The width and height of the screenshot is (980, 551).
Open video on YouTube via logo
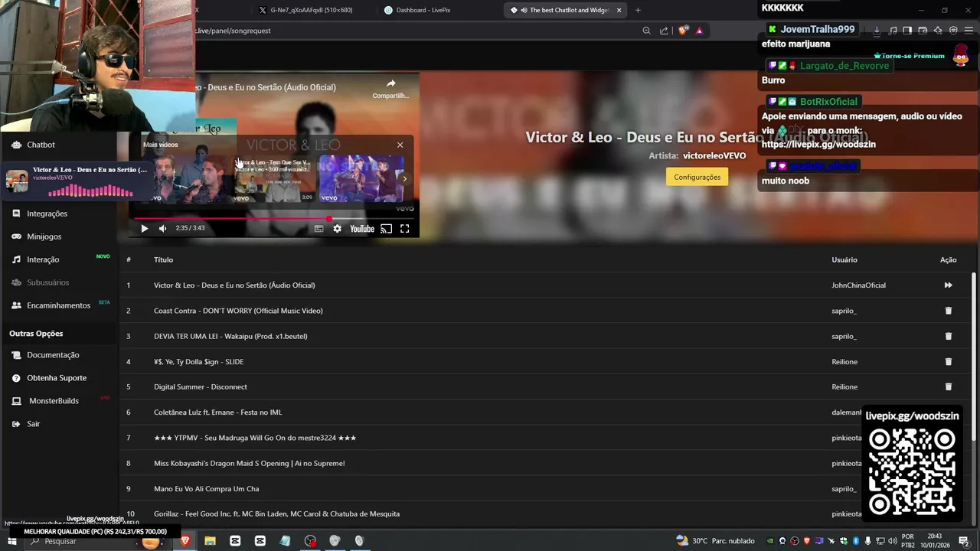tap(362, 228)
